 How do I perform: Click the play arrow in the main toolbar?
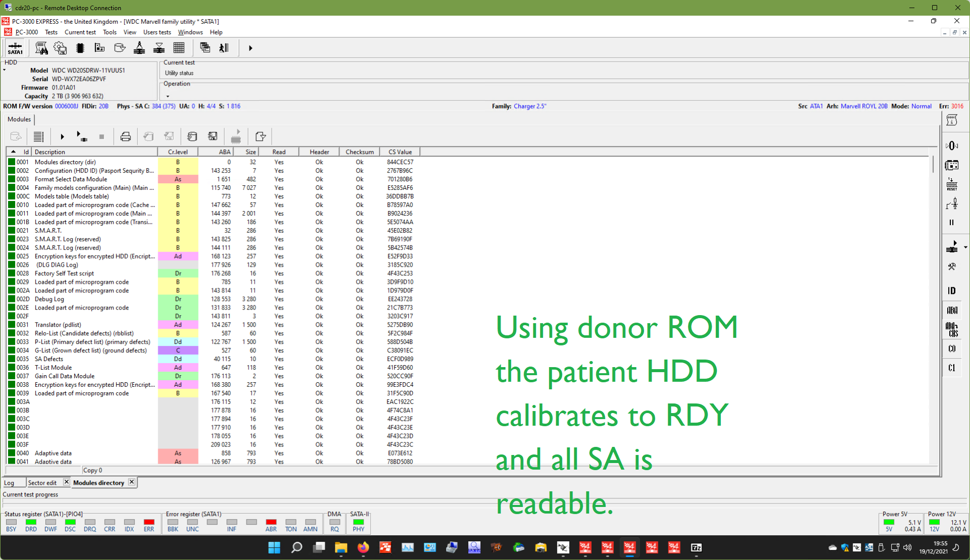[251, 48]
